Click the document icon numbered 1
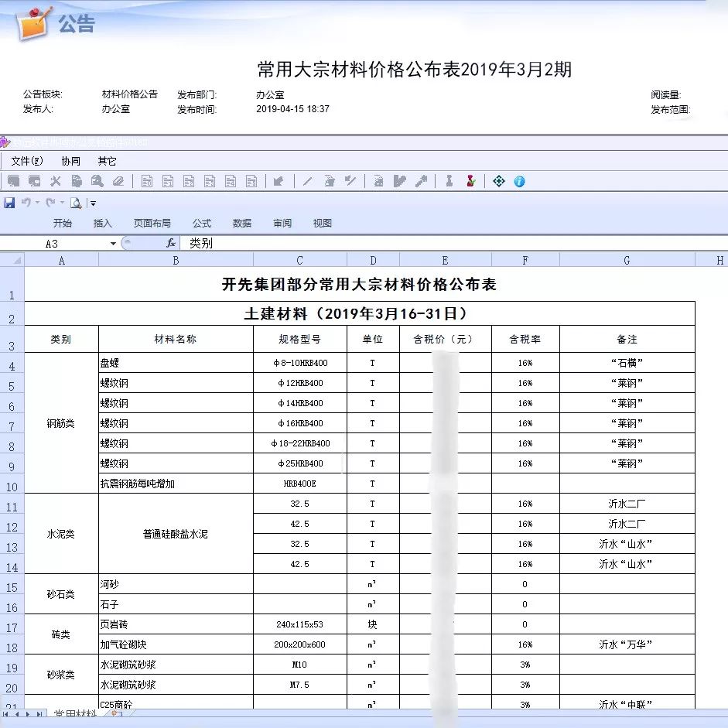Image resolution: width=728 pixels, height=728 pixels. click(168, 181)
